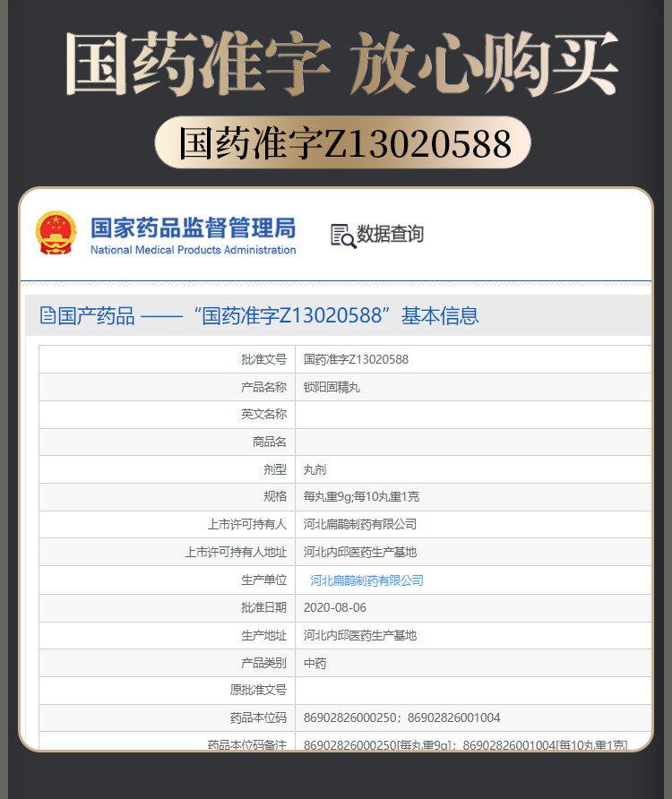
Task: Select approval date 2020-08-06
Action: 335,607
